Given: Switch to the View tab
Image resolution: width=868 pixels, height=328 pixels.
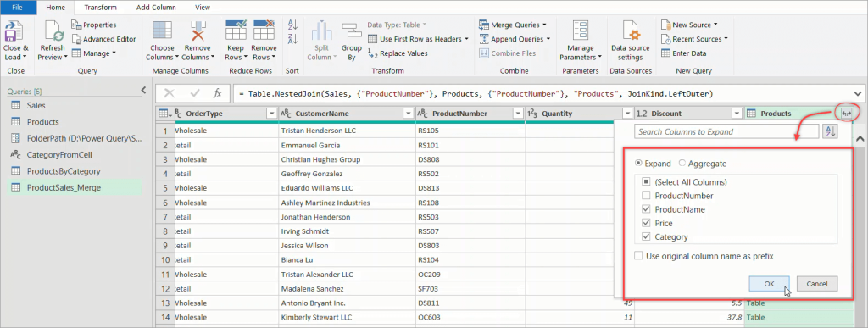Looking at the screenshot, I should click(x=203, y=7).
